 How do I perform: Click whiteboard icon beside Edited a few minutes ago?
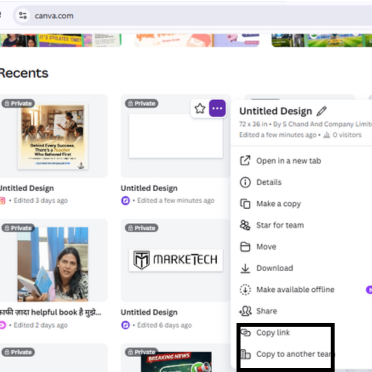point(125,201)
